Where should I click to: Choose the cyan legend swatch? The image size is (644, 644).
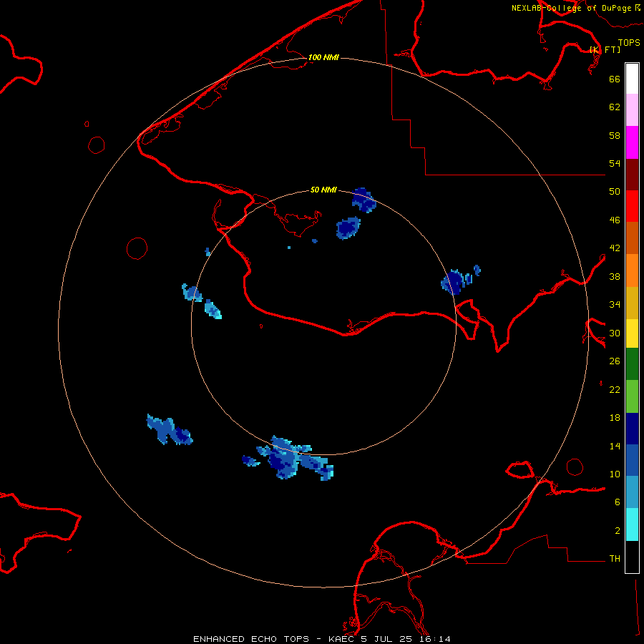pos(632,525)
